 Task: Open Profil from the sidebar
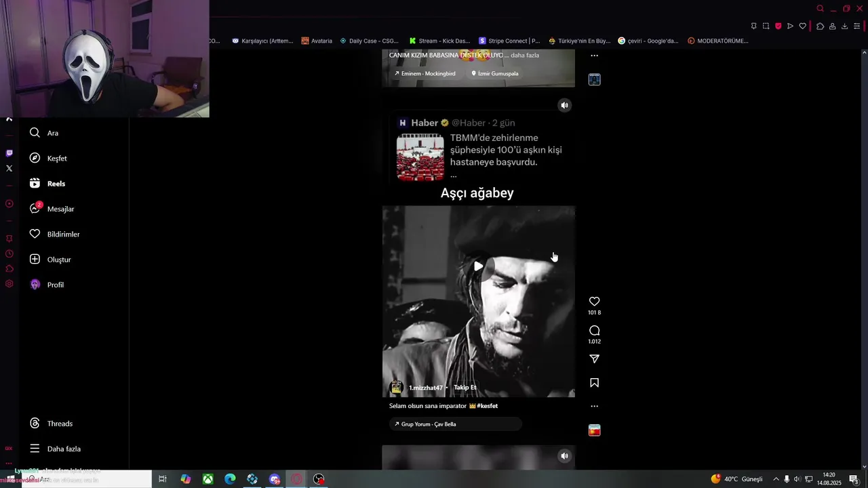46,285
